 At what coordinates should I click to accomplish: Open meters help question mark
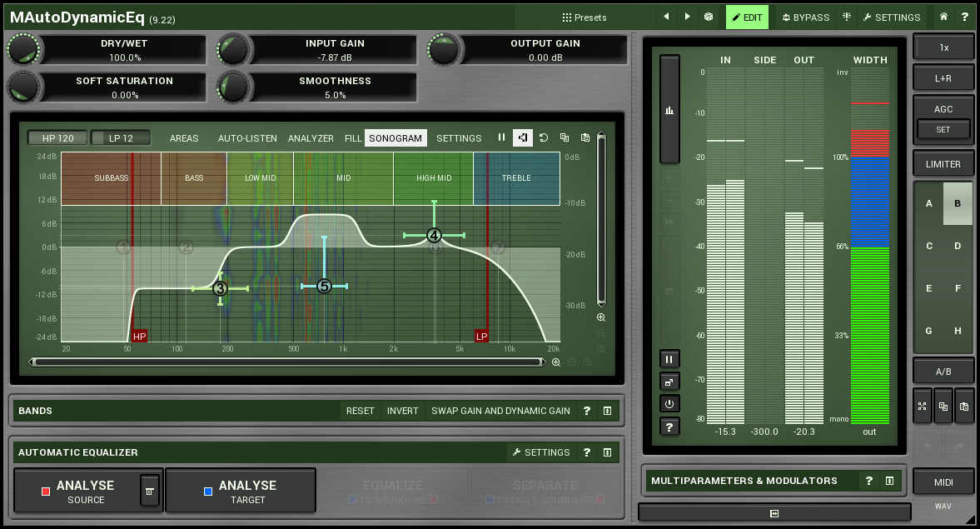669,427
